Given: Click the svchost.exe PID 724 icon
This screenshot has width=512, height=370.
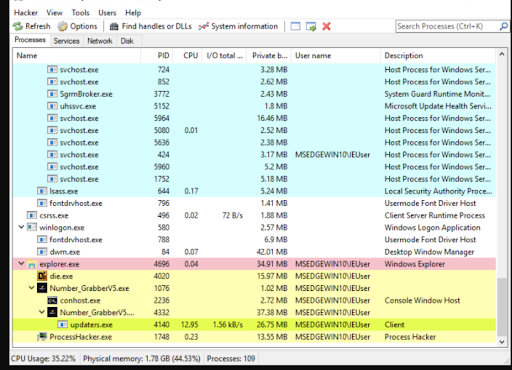Looking at the screenshot, I should point(52,70).
